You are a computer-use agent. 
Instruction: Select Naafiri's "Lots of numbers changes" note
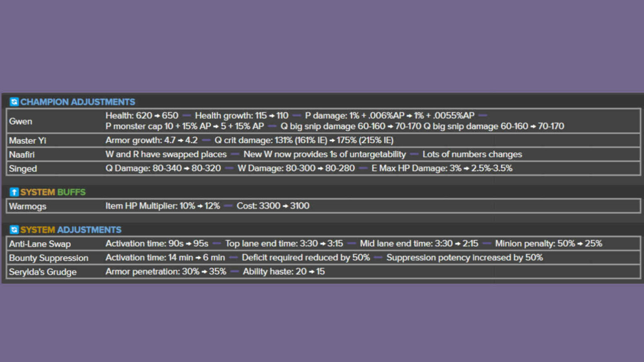pyautogui.click(x=472, y=154)
